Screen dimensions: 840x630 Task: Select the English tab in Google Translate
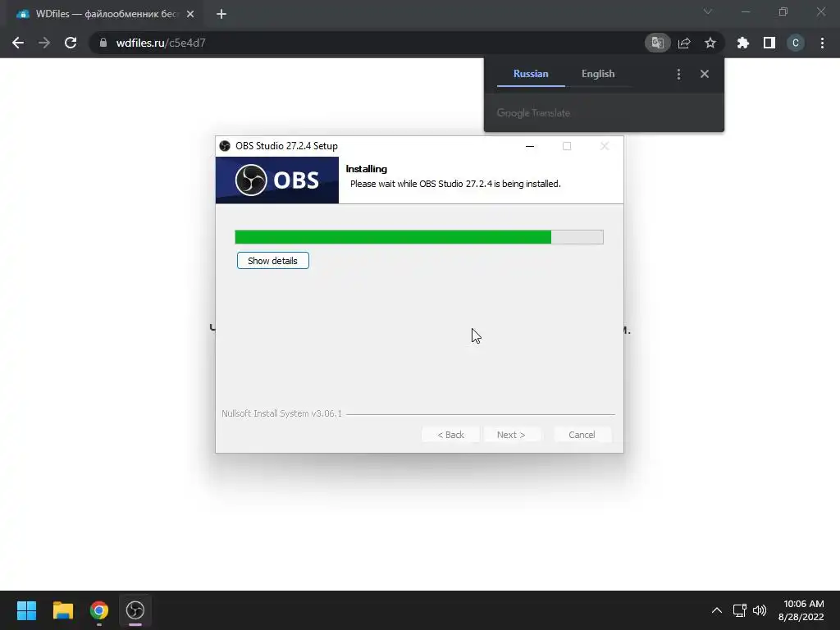pos(598,74)
